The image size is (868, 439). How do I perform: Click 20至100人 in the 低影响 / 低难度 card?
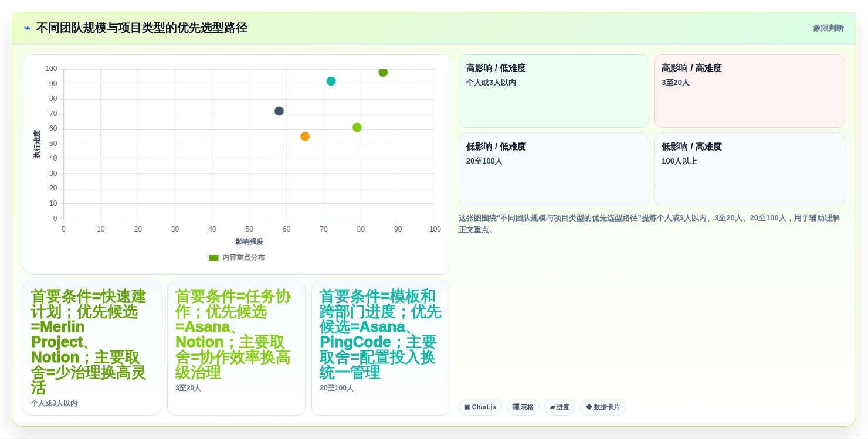click(484, 161)
